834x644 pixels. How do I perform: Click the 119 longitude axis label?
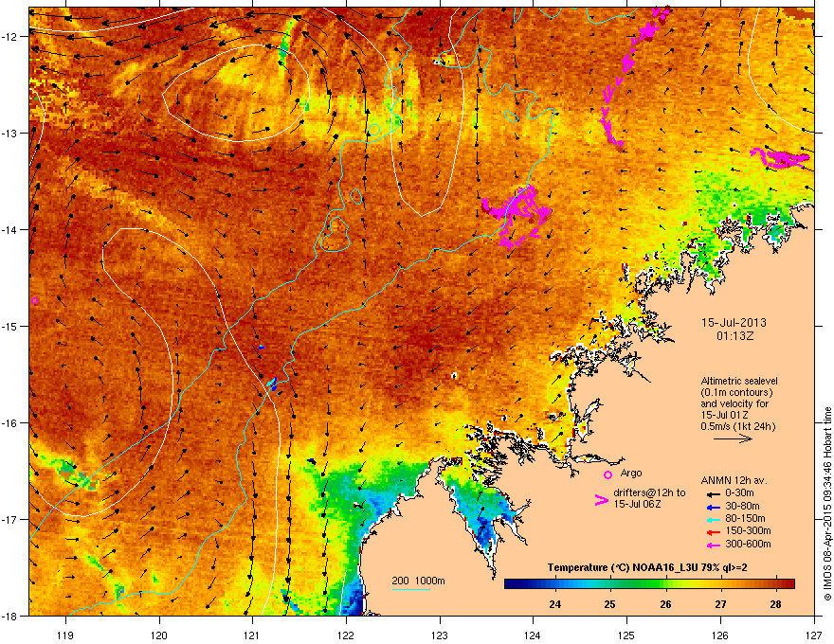pyautogui.click(x=65, y=635)
